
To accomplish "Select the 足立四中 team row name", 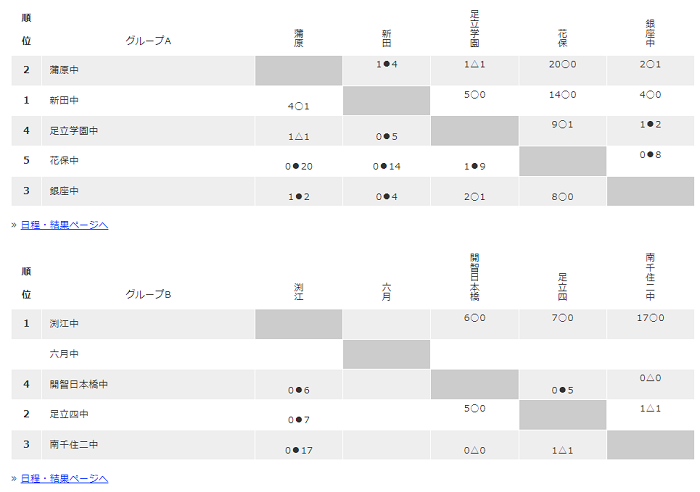I will click(x=69, y=414).
